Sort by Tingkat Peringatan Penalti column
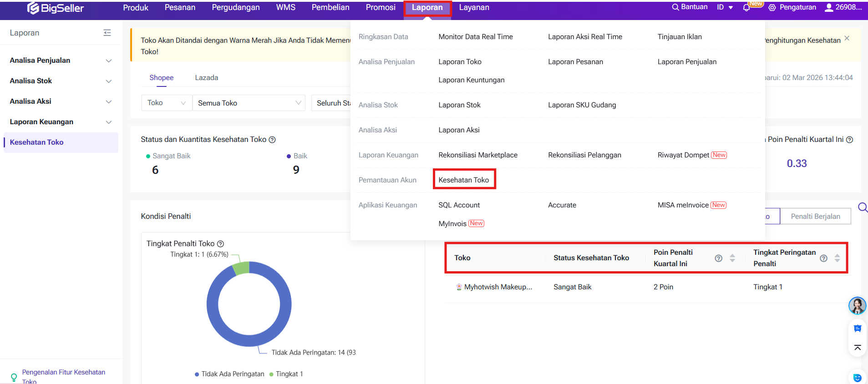This screenshot has width=868, height=384. point(837,258)
